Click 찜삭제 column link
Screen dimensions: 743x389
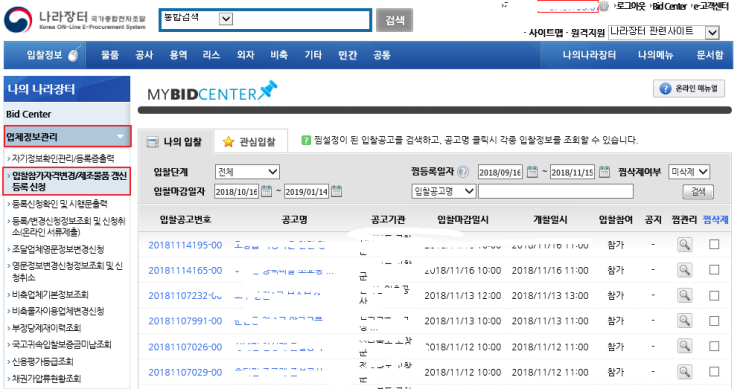(x=716, y=219)
